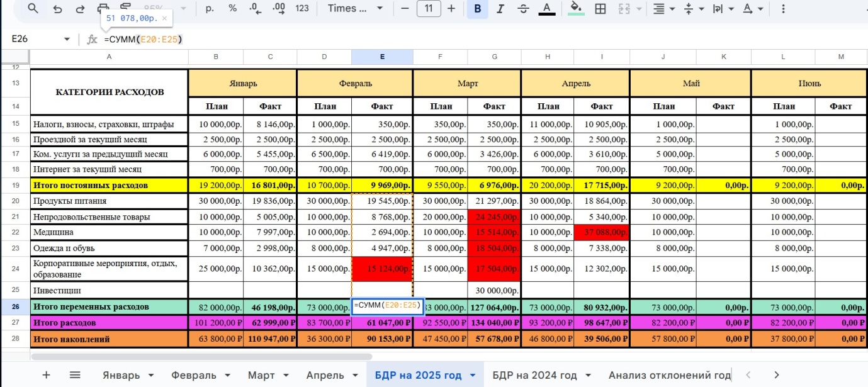Open the borders tool
The image size is (868, 387).
point(600,8)
